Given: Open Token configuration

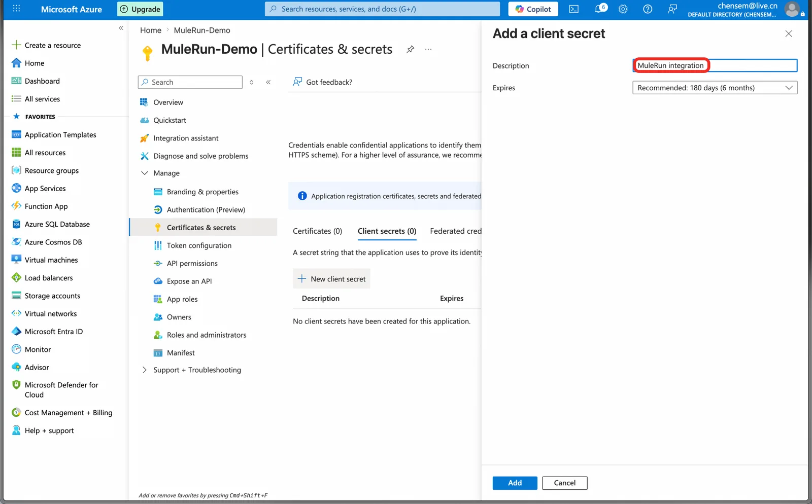Looking at the screenshot, I should click(x=199, y=245).
